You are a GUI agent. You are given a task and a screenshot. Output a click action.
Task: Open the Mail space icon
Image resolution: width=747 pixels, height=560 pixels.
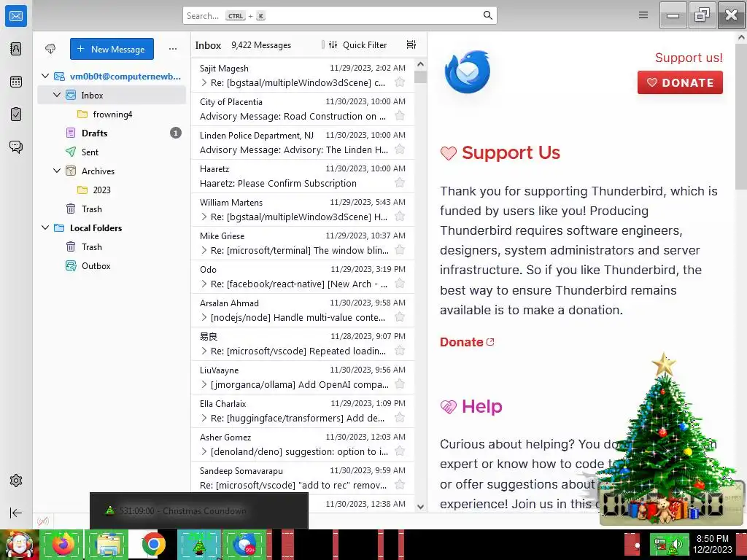16,16
